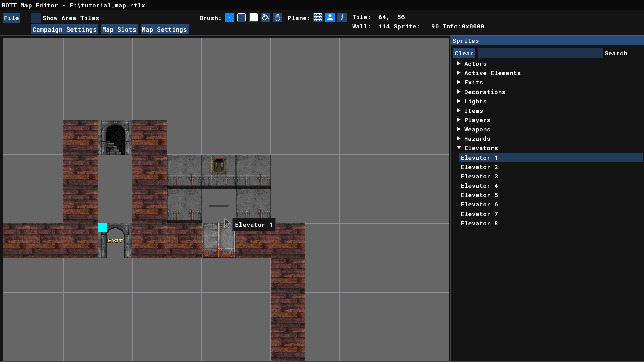Switch to the sprite plane person icon
Screen dimensions: 644x362
click(330, 18)
